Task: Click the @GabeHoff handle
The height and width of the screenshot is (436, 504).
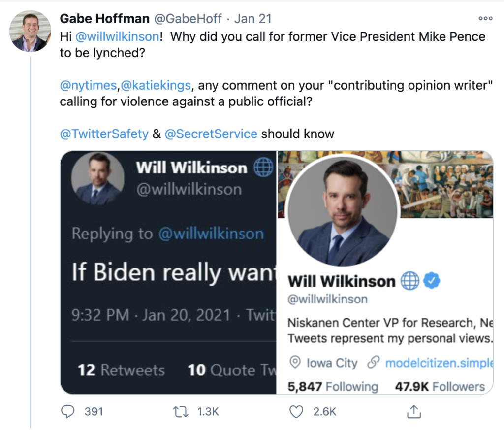Action: point(188,19)
